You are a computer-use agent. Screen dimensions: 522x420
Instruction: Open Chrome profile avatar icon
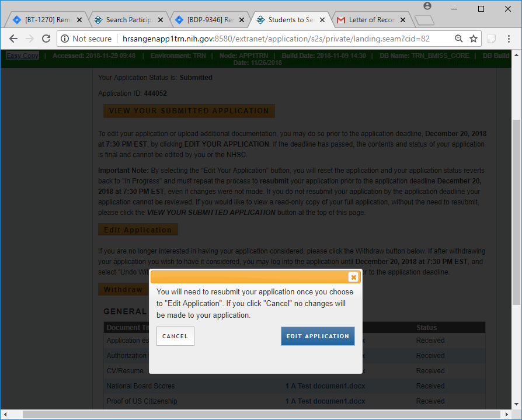click(427, 6)
